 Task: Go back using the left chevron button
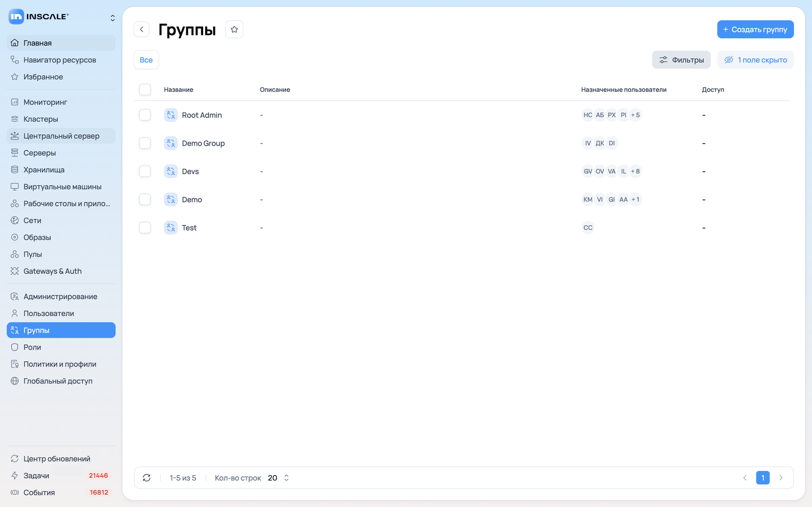coord(142,29)
